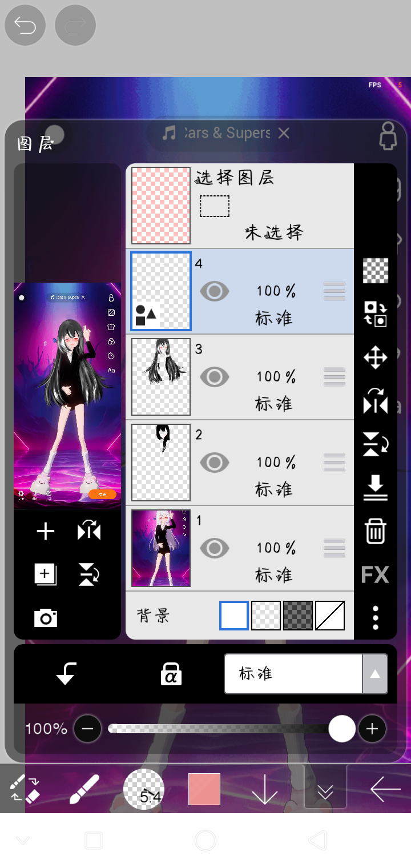Tap the camera icon to import photo

46,617
